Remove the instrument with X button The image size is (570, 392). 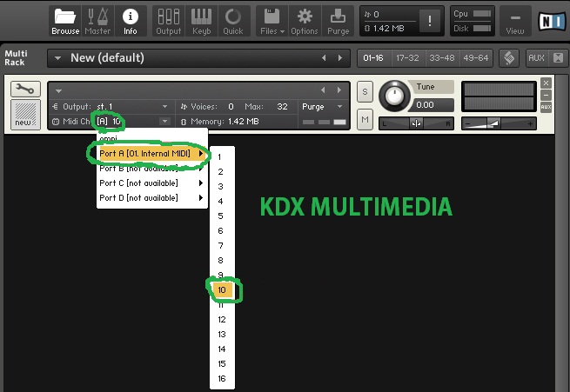coord(546,83)
